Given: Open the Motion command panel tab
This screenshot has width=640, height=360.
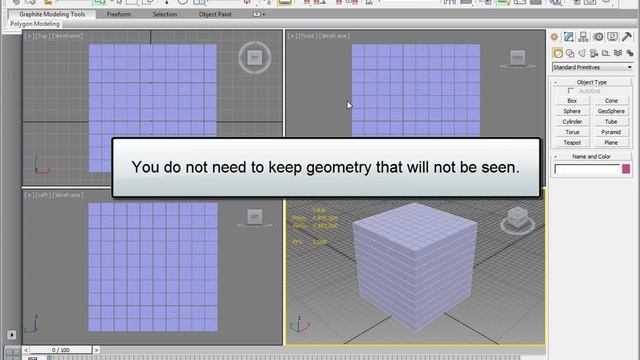Looking at the screenshot, I should click(x=598, y=37).
